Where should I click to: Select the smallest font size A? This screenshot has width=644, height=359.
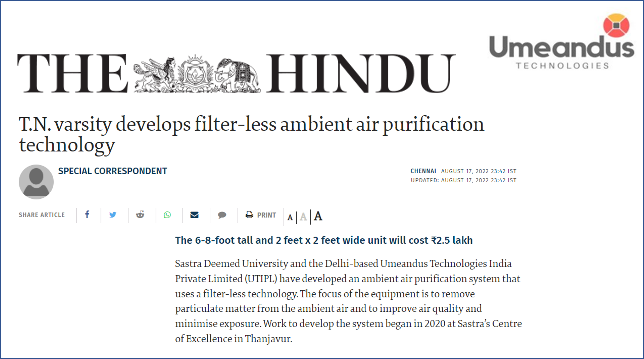(290, 217)
